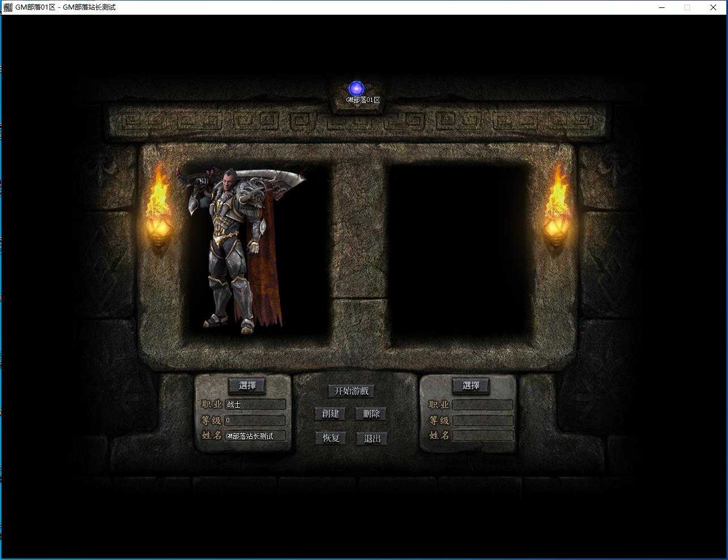Click the 退出 exit button
Image resolution: width=728 pixels, height=560 pixels.
coord(372,438)
